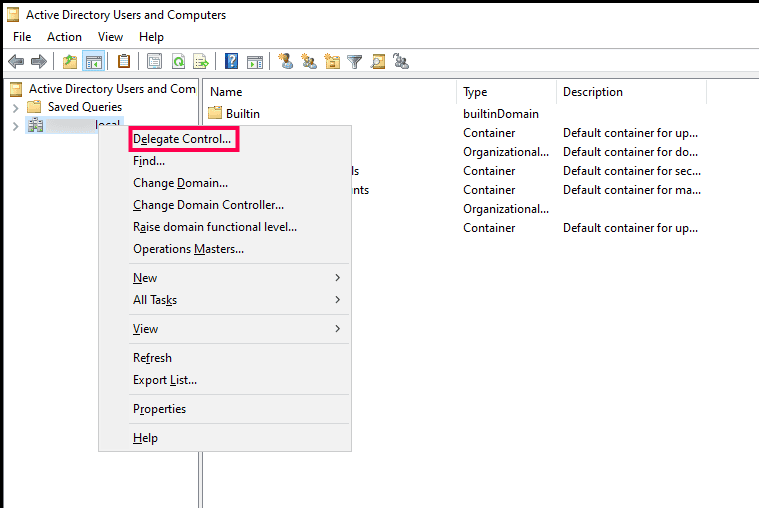759x508 pixels.
Task: Click the clipboard Paste toolbar icon
Action: coord(124,61)
